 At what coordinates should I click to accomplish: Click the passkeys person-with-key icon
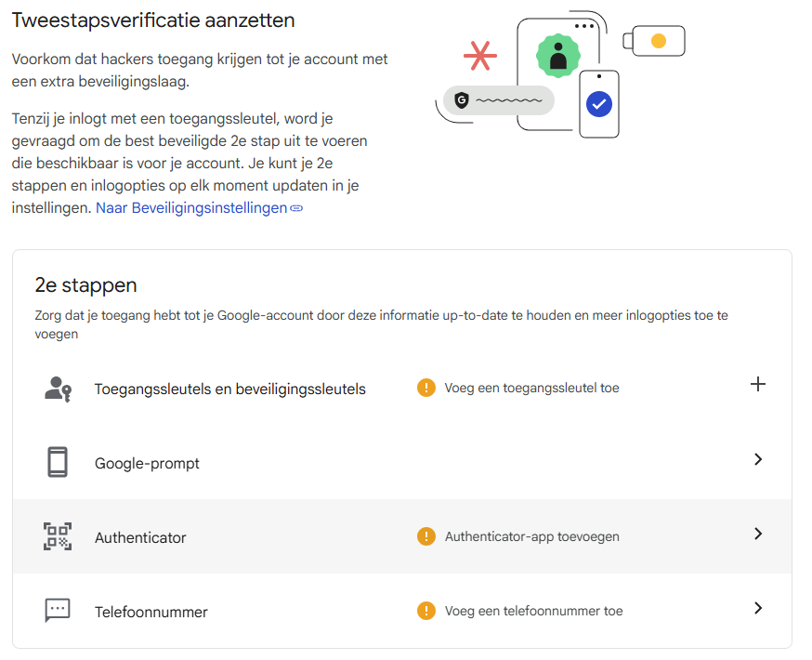tap(58, 389)
